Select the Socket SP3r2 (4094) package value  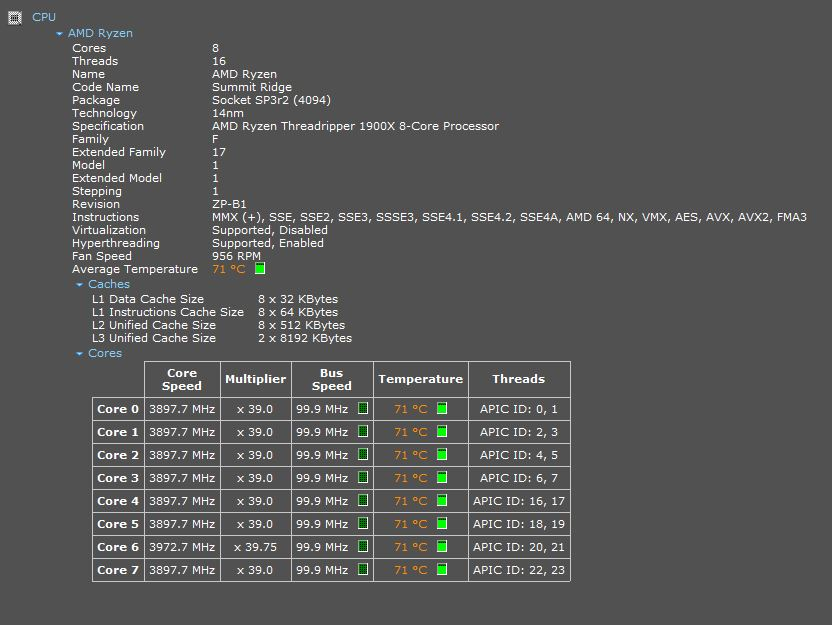271,100
